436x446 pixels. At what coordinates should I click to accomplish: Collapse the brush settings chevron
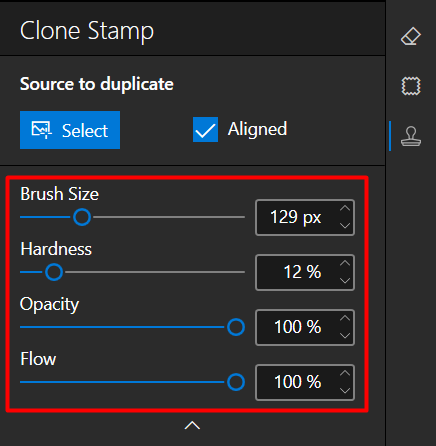pos(192,425)
